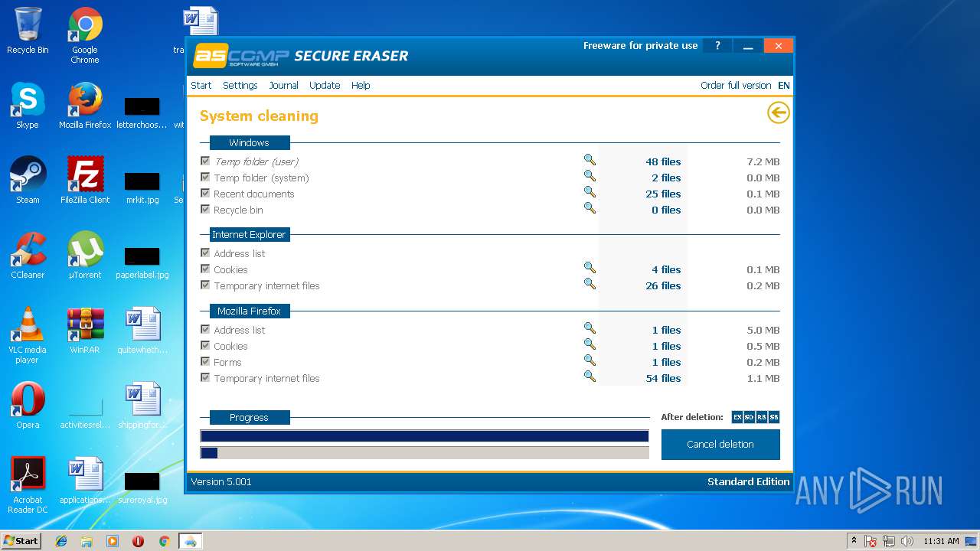Select Mozilla Firefox desktop shortcut
The width and height of the screenshot is (980, 551).
pos(85,106)
